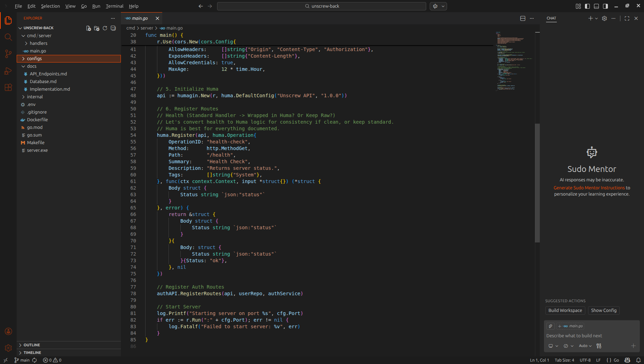Click the New File icon in Explorer

[89, 28]
